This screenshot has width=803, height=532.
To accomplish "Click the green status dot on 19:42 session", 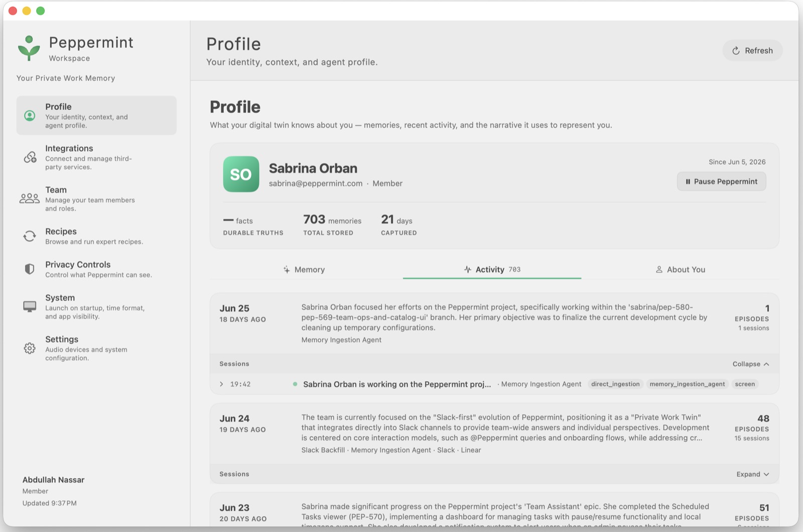I will [295, 384].
